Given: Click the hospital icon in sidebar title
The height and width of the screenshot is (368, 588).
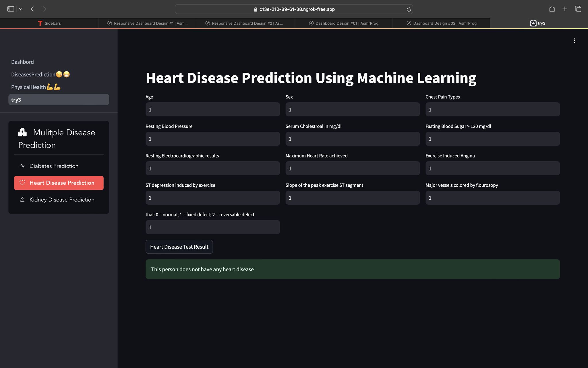Looking at the screenshot, I should [22, 132].
